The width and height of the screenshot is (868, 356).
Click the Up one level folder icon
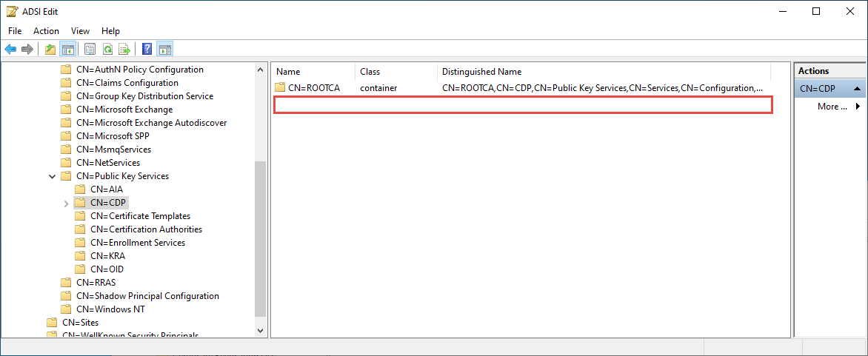pos(50,50)
